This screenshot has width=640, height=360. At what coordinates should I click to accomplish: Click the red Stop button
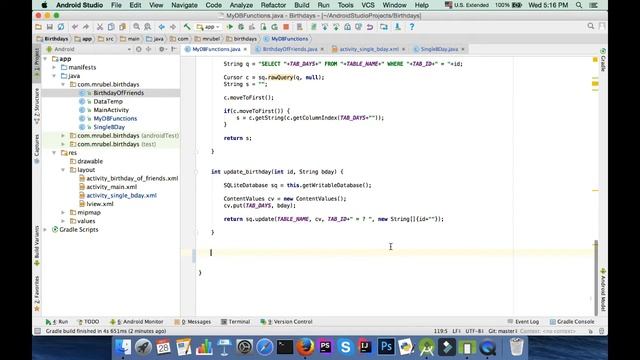point(286,27)
